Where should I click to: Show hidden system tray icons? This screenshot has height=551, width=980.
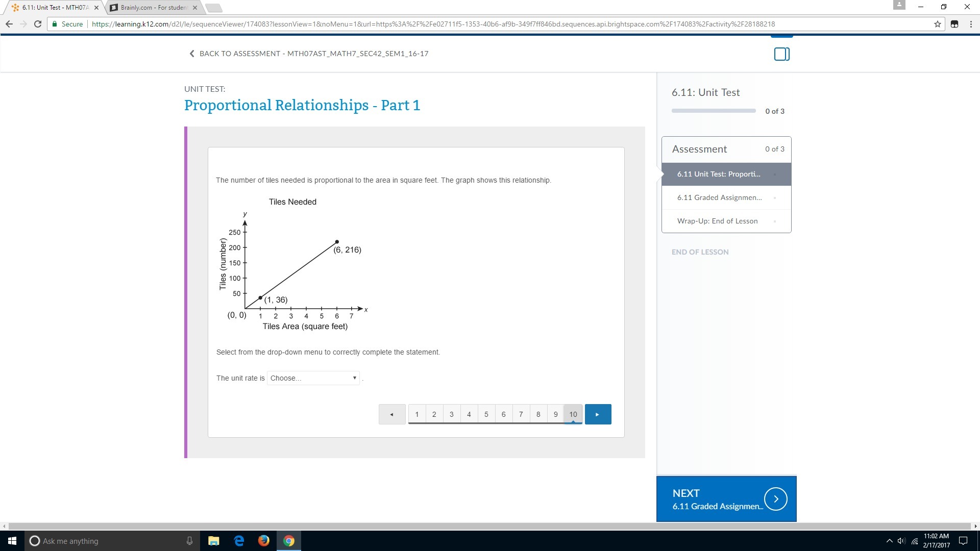(x=889, y=541)
